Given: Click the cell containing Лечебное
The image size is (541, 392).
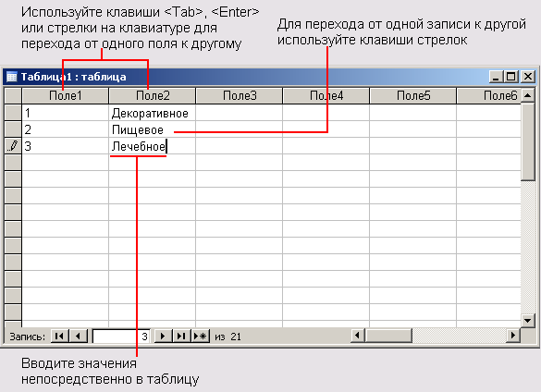Looking at the screenshot, I should click(153, 146).
